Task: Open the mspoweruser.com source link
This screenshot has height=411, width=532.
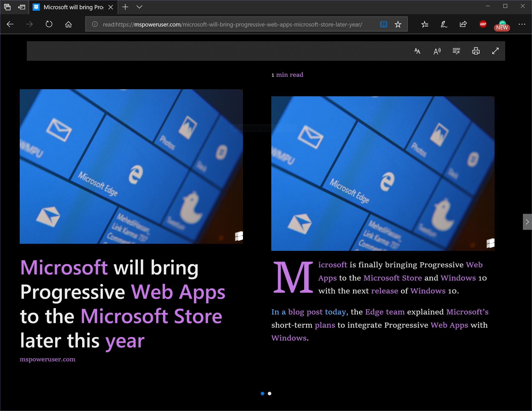Action: click(48, 359)
